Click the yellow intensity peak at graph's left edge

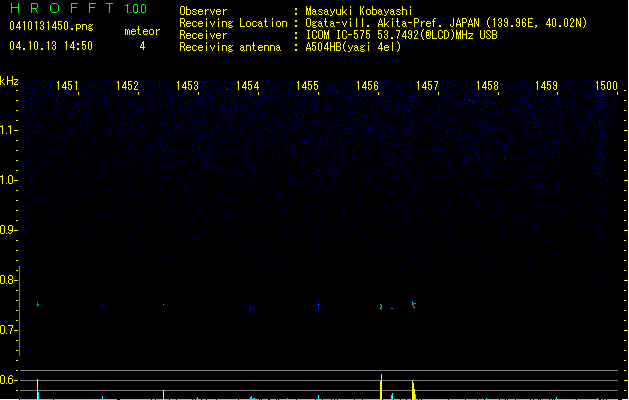[38, 389]
